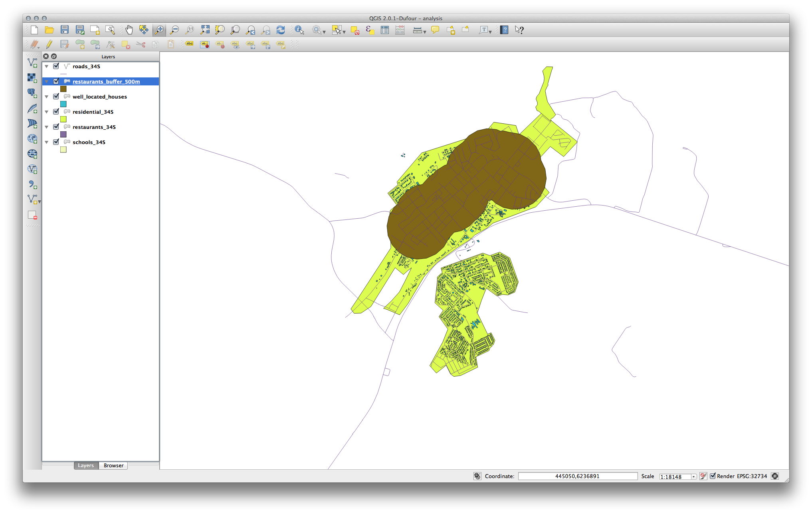Click the Refresh map icon
This screenshot has height=514, width=812.
pyautogui.click(x=281, y=30)
